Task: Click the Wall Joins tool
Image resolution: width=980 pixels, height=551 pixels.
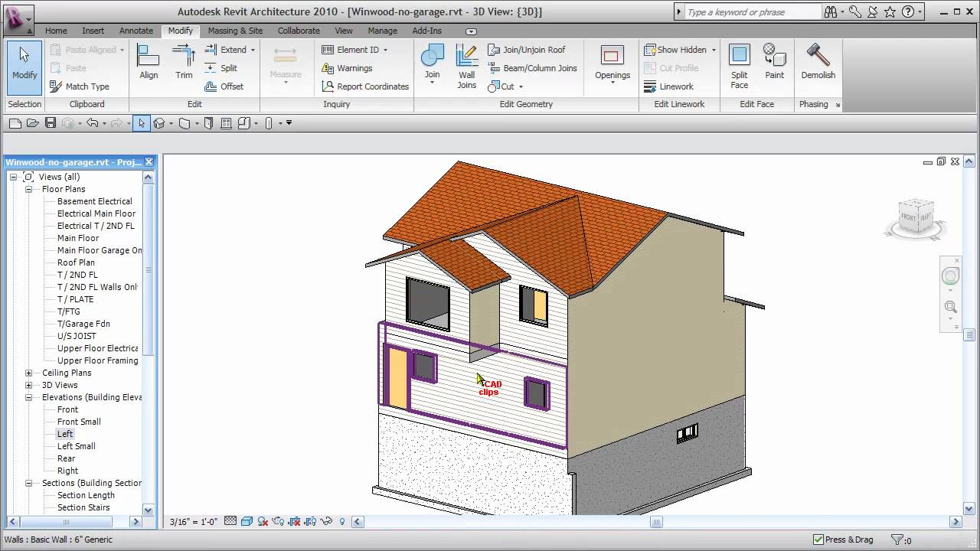Action: click(466, 64)
